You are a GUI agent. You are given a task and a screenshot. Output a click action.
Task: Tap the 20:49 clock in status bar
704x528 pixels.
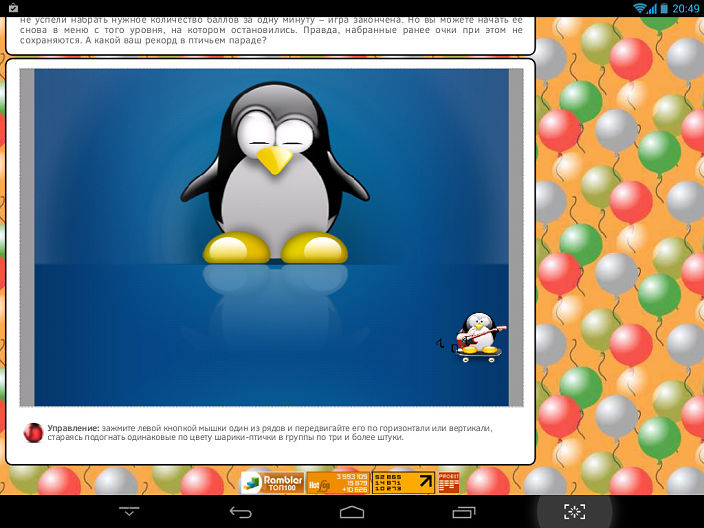pyautogui.click(x=686, y=8)
